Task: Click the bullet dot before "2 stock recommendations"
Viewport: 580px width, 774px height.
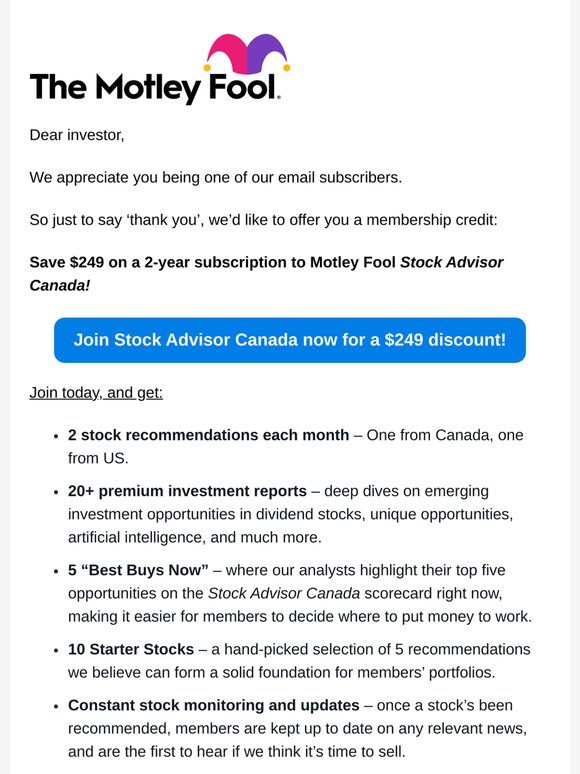Action: (56, 436)
